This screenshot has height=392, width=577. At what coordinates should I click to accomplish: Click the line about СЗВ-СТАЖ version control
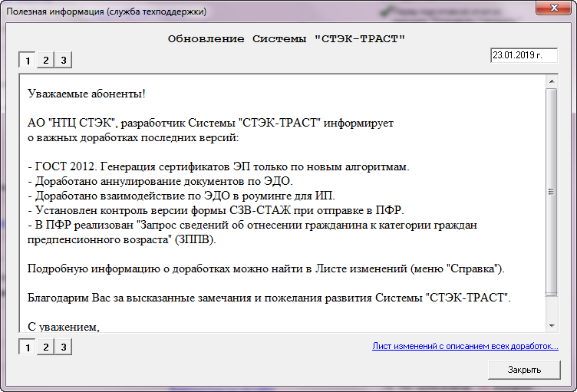tap(216, 210)
